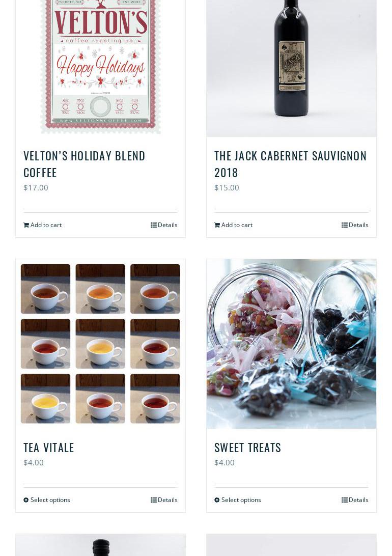392x556 pixels.
Task: Click list icon beside Tea Vitale Details
Action: [153, 499]
